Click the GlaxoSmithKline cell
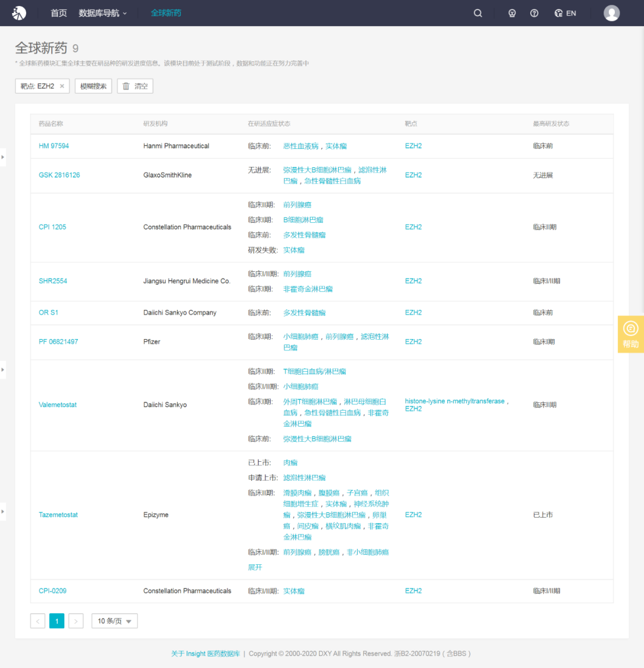 (168, 175)
